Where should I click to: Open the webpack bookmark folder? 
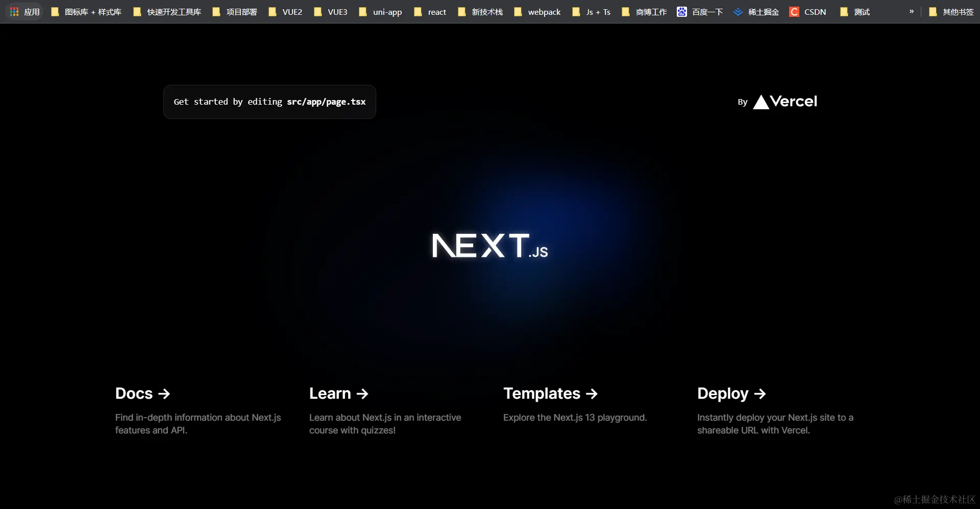537,12
